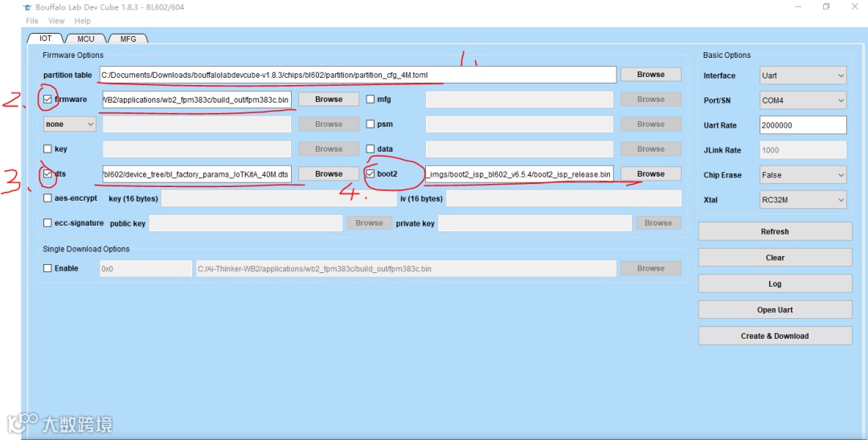Image resolution: width=868 pixels, height=440 pixels.
Task: Open the Port/SN dropdown showing COM4
Action: pos(803,100)
